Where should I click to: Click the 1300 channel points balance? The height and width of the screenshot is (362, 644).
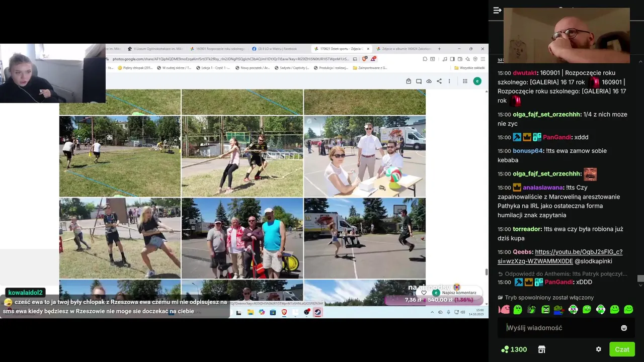pyautogui.click(x=514, y=349)
